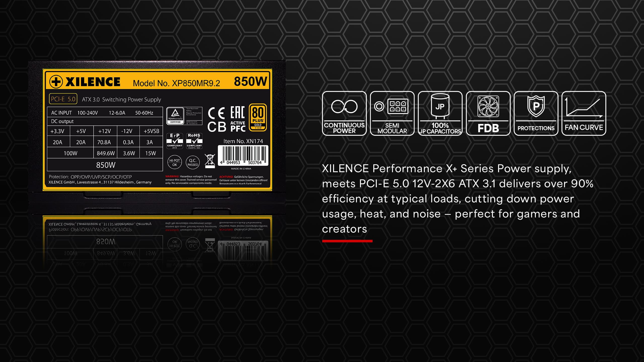Screen dimensions: 644x362
Task: Click the TÜV Rheinland certified logo
Action: (184, 116)
